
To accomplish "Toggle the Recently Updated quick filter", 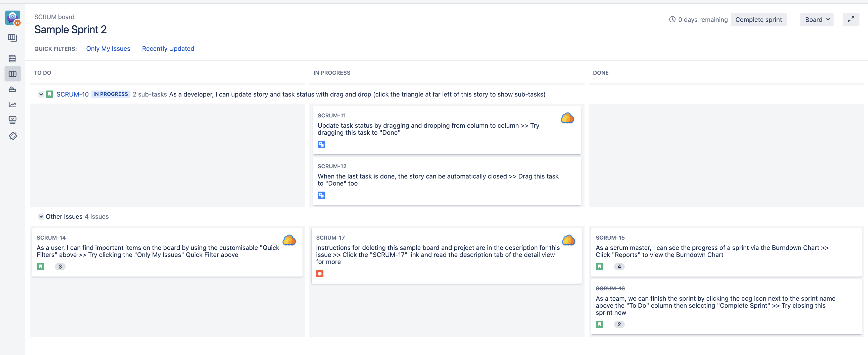I will click(168, 49).
